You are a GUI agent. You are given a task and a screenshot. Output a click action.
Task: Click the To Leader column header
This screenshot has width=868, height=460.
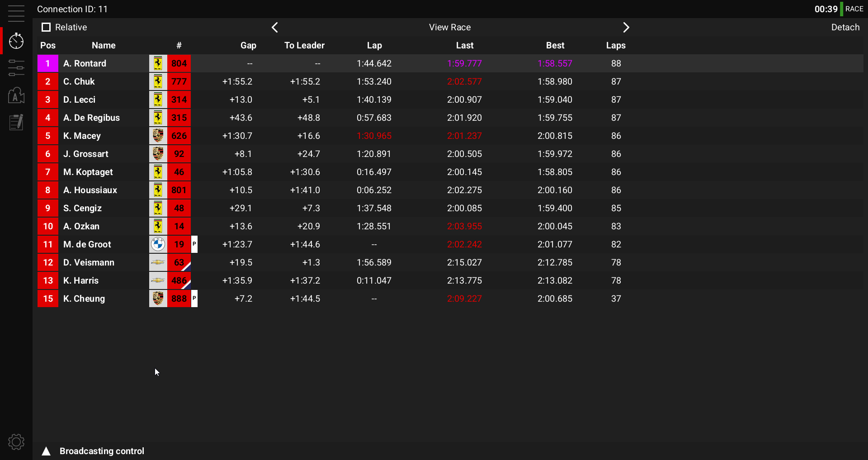304,45
